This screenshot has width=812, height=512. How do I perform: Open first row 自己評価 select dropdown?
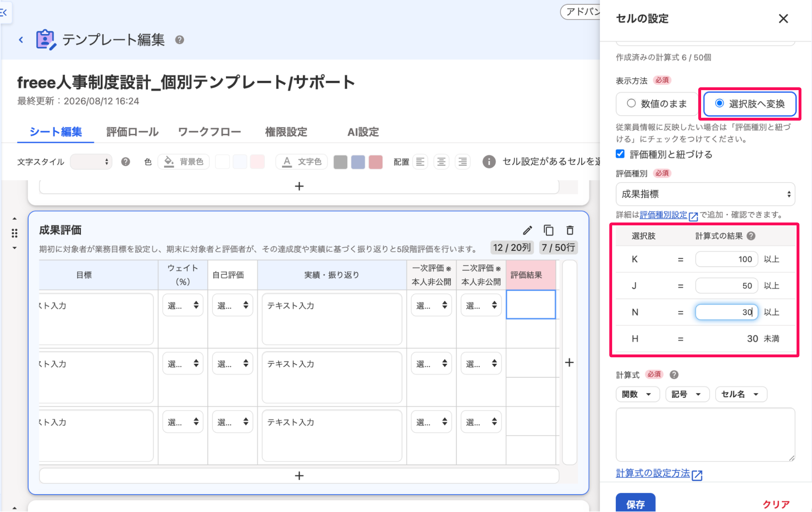point(232,305)
